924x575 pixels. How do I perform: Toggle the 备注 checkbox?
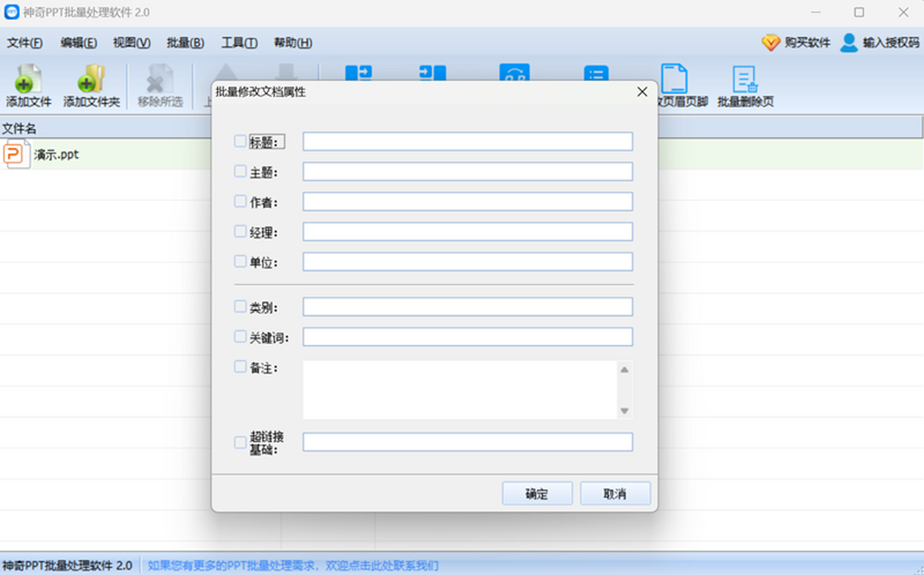pos(240,367)
